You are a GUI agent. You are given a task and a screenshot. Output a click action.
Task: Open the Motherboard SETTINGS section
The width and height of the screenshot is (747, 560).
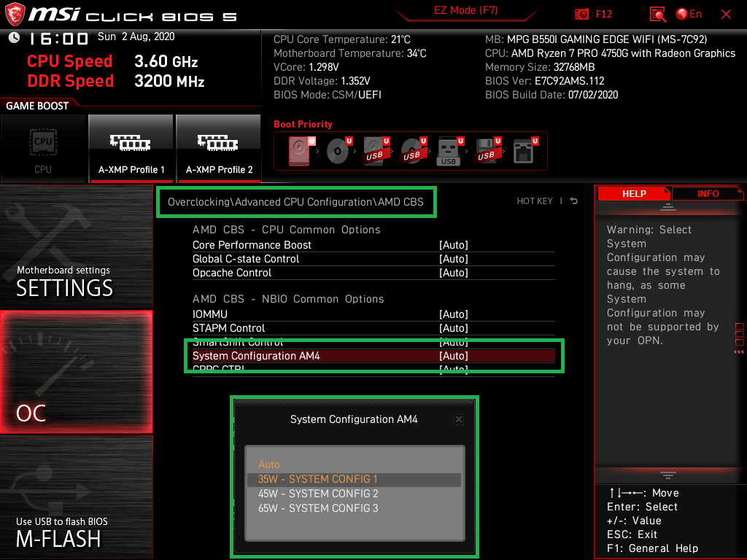pos(76,247)
